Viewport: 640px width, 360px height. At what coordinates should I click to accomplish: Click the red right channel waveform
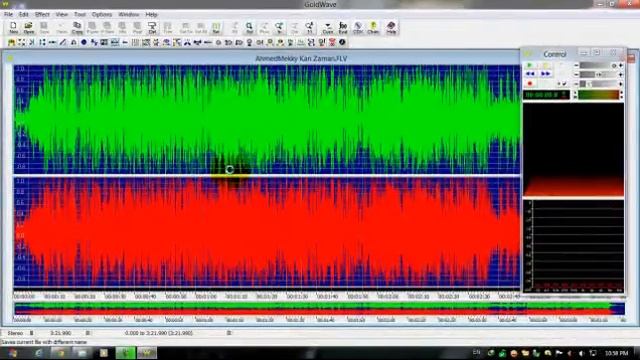coord(267,232)
